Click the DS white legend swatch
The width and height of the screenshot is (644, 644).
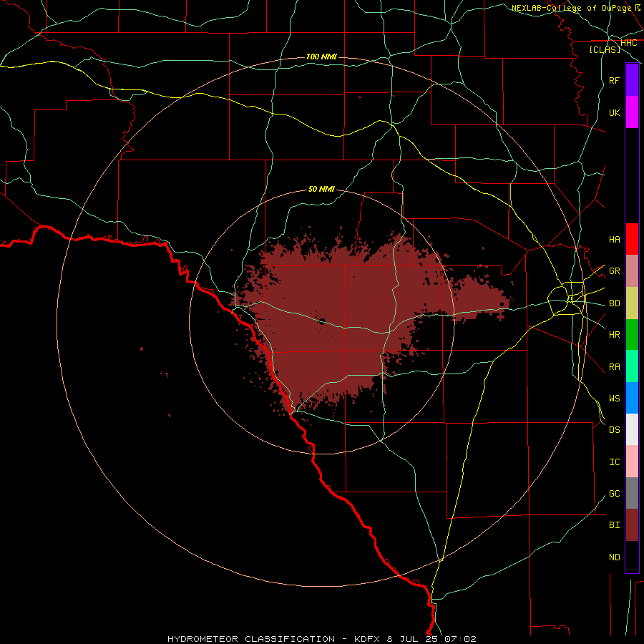[x=632, y=429]
